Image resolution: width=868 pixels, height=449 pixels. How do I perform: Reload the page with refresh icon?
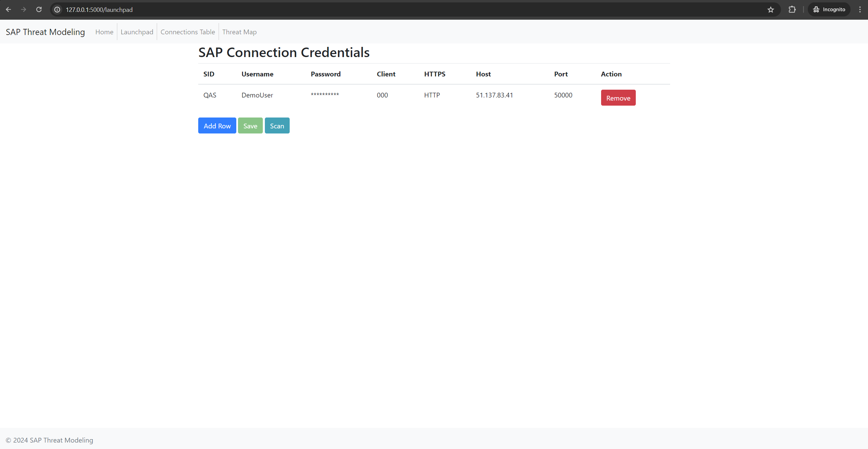tap(39, 10)
